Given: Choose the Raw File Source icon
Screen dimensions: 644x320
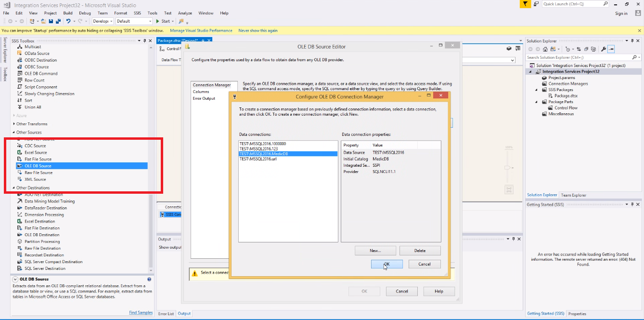Looking at the screenshot, I should (x=20, y=173).
